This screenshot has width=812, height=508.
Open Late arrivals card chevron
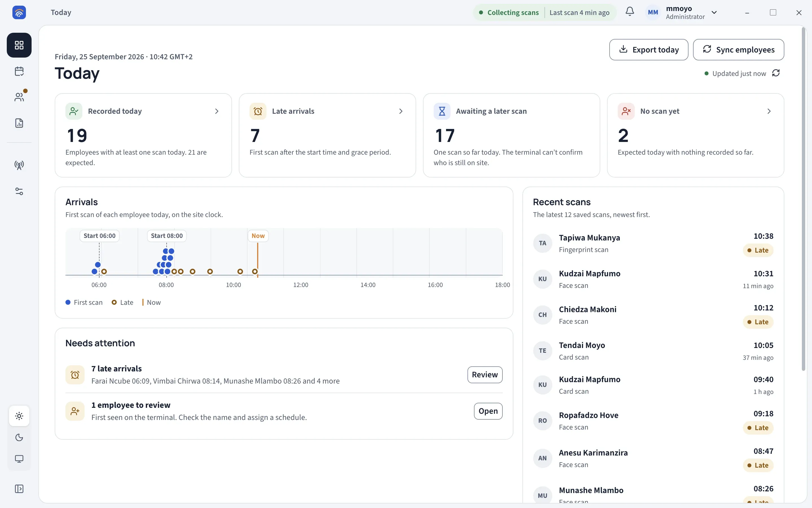click(401, 111)
